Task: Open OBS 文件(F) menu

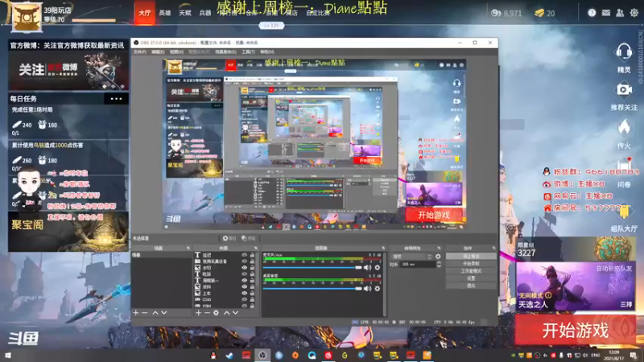Action: click(x=139, y=52)
